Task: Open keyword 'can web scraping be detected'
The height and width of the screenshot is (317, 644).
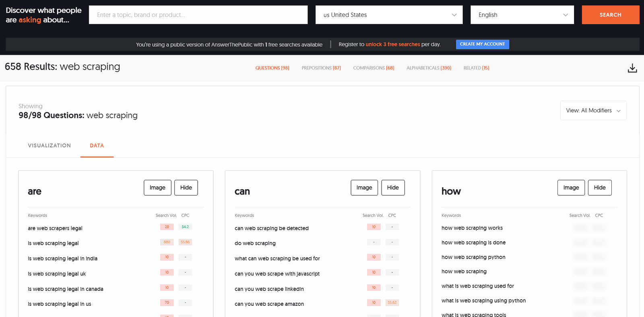Action: click(272, 228)
